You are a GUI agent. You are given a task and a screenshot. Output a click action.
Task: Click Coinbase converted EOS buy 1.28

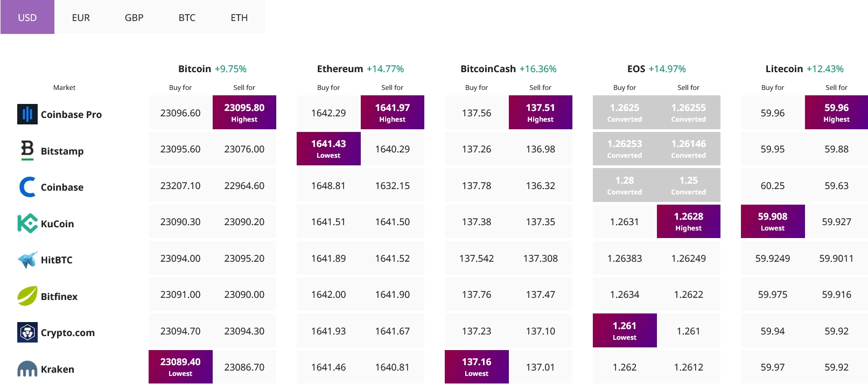coord(625,185)
